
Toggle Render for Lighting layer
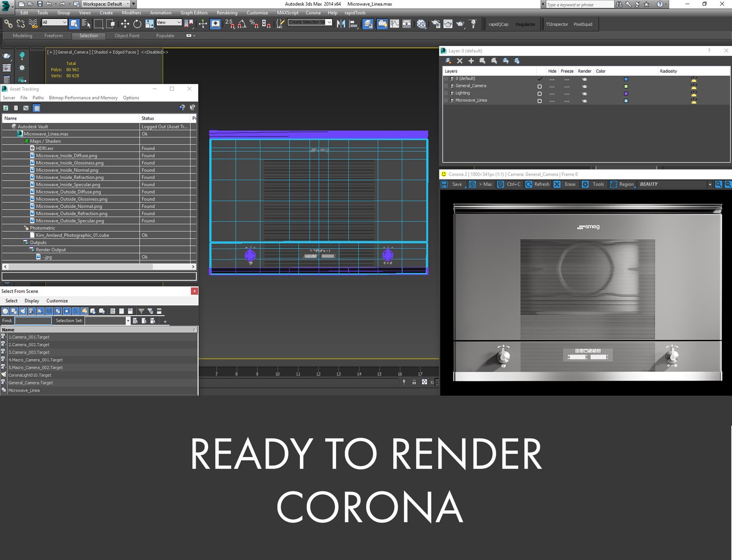click(584, 93)
